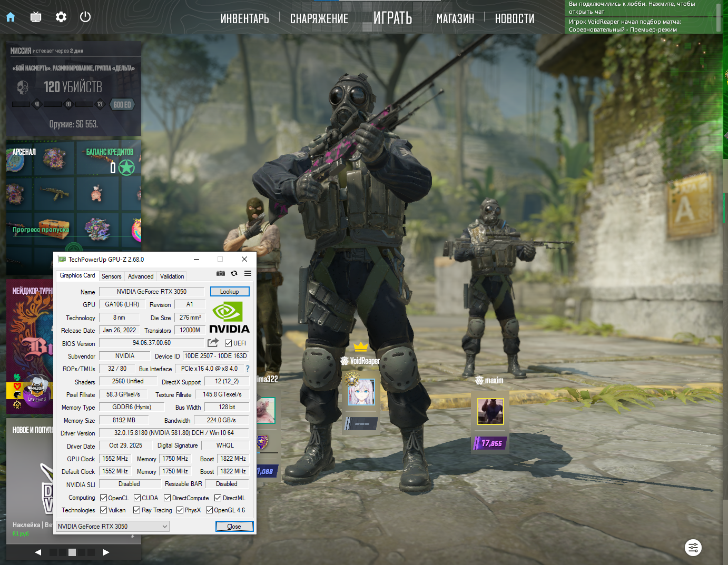728x565 pixels.
Task: Click the power quit icon
Action: pyautogui.click(x=85, y=17)
